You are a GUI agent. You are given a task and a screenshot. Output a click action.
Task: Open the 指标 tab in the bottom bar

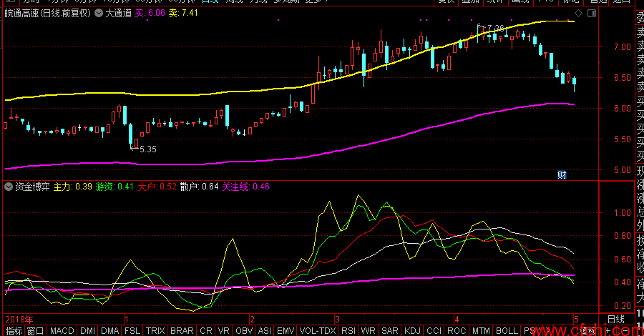(14, 331)
